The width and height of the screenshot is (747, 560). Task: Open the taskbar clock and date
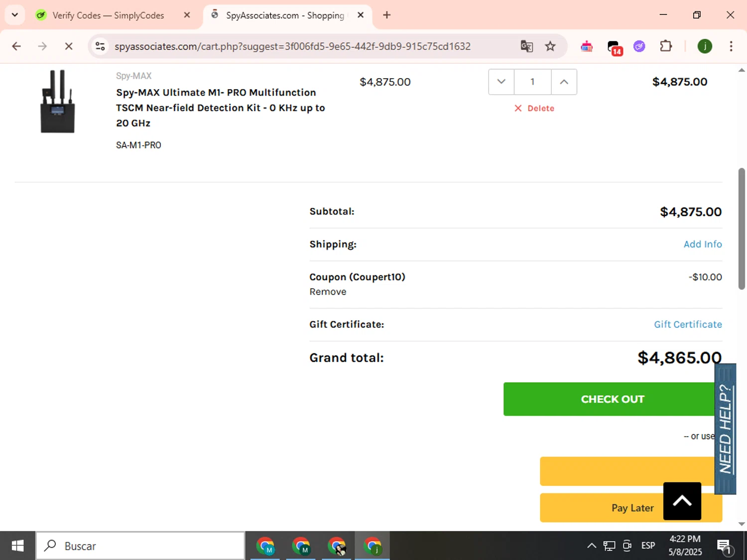[685, 546]
